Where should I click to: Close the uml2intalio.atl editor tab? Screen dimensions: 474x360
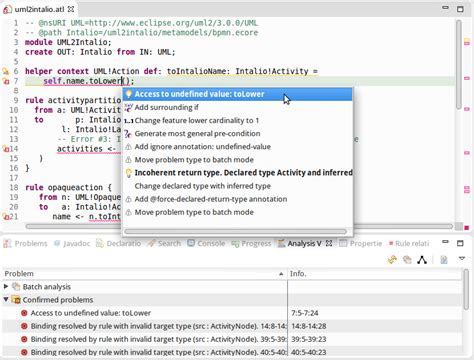tap(71, 9)
